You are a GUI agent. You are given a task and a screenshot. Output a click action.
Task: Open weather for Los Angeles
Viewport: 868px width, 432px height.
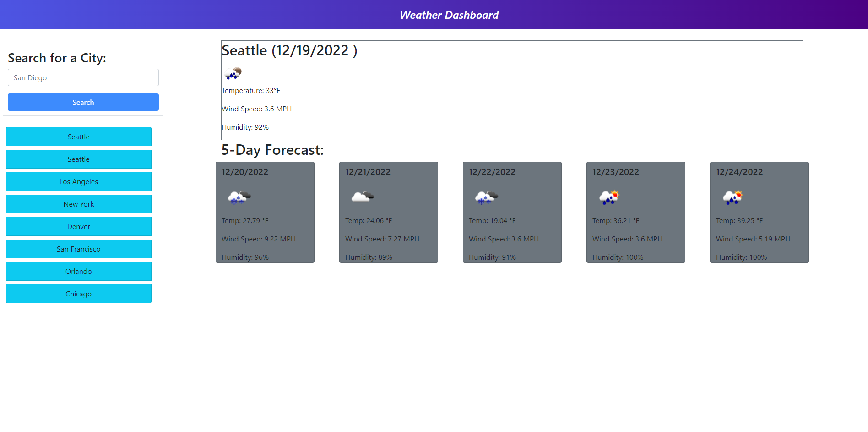click(x=78, y=181)
